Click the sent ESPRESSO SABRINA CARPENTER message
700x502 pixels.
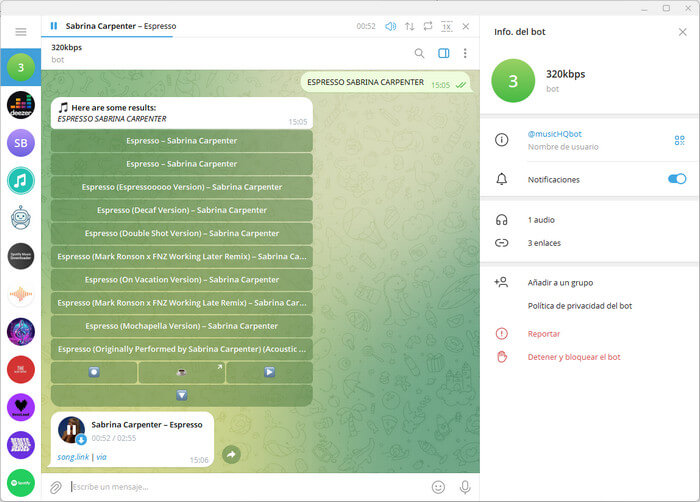386,82
